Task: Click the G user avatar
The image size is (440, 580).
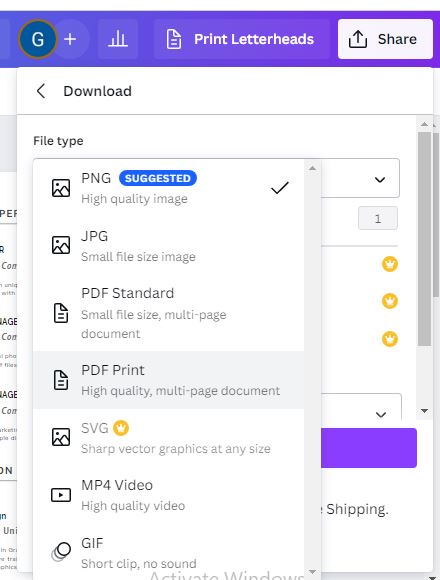Action: [38, 39]
